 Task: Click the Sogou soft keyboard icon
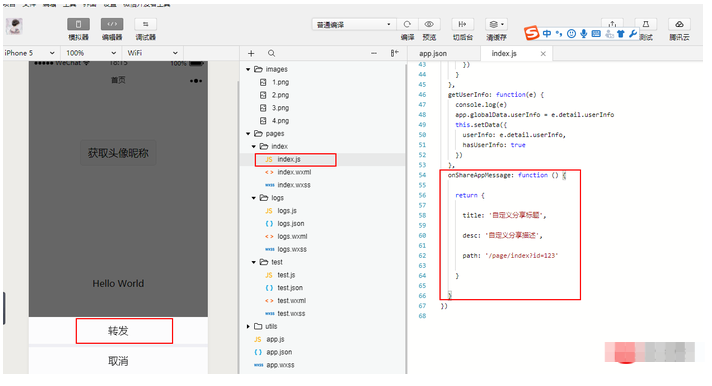(596, 34)
